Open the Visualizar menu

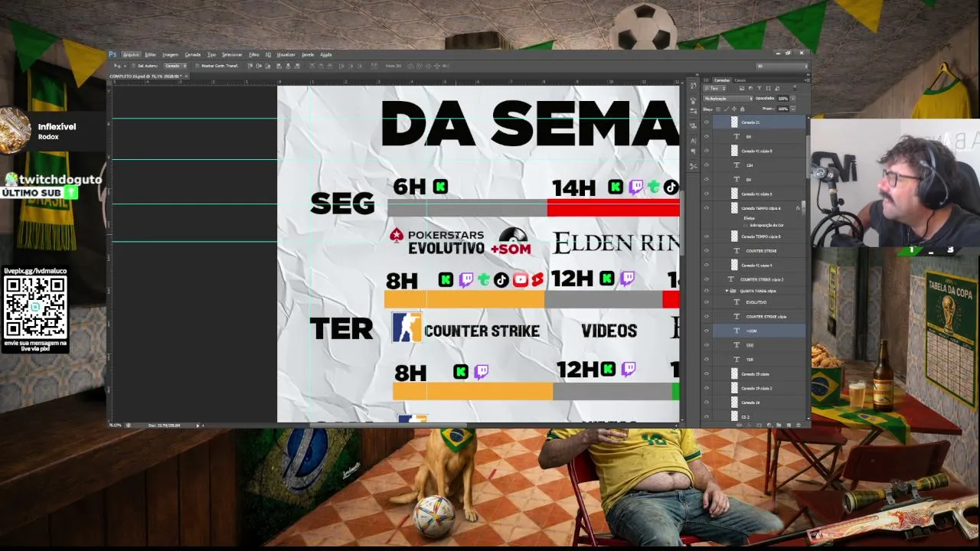(286, 54)
